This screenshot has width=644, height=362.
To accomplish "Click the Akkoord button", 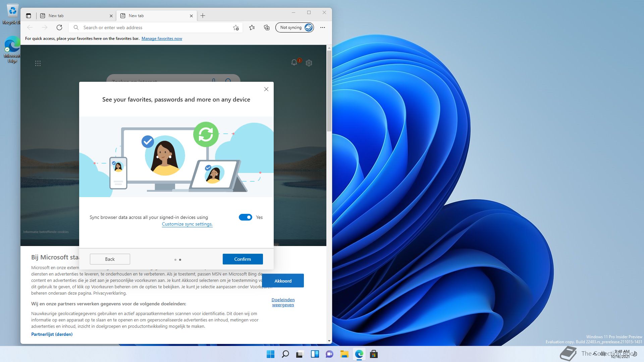I will (283, 281).
